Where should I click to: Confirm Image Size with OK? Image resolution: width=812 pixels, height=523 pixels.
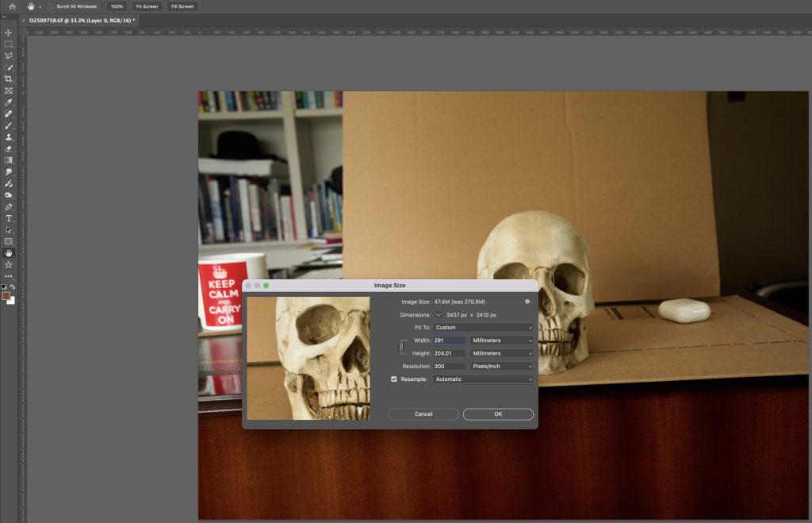point(498,413)
